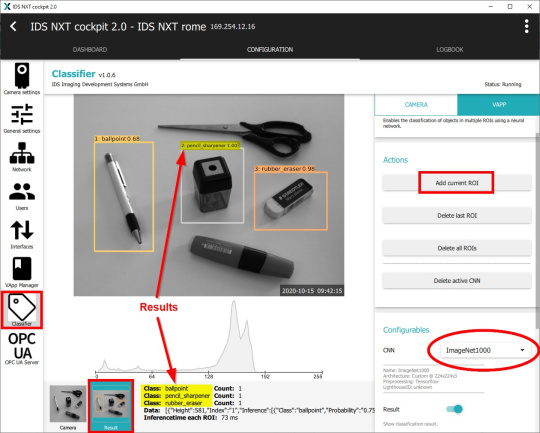This screenshot has width=540, height=433.
Task: Select the Classifier tag icon
Action: (22, 310)
